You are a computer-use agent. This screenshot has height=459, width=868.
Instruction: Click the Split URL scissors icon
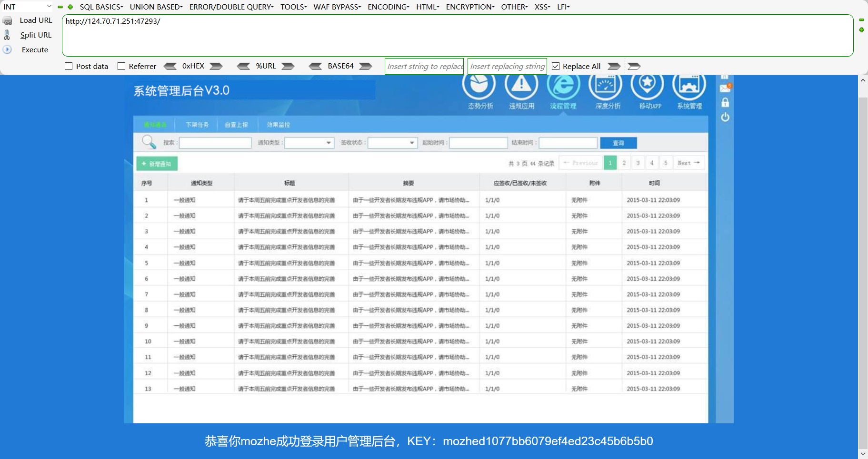click(7, 35)
